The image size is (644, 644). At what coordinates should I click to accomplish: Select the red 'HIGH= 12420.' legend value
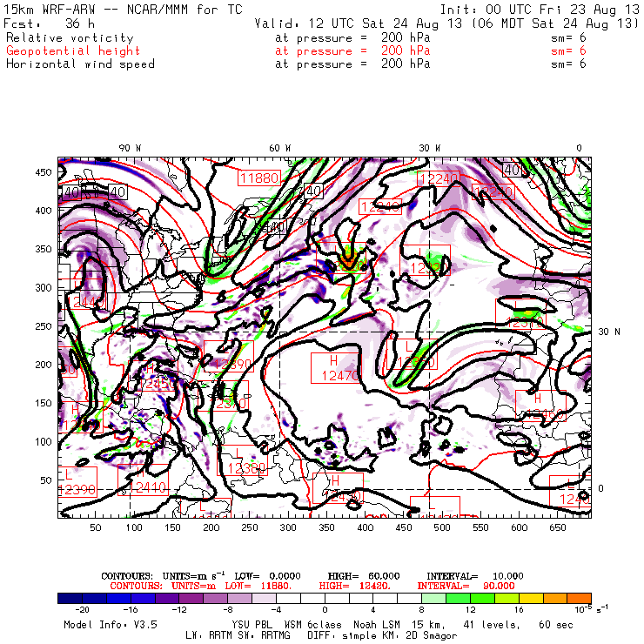[354, 586]
